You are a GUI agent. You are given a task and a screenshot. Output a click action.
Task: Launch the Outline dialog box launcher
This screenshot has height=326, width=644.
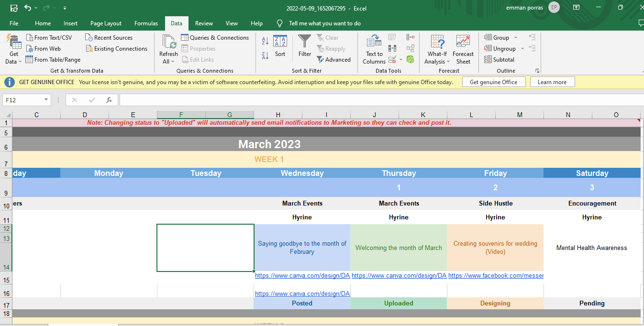pos(537,71)
